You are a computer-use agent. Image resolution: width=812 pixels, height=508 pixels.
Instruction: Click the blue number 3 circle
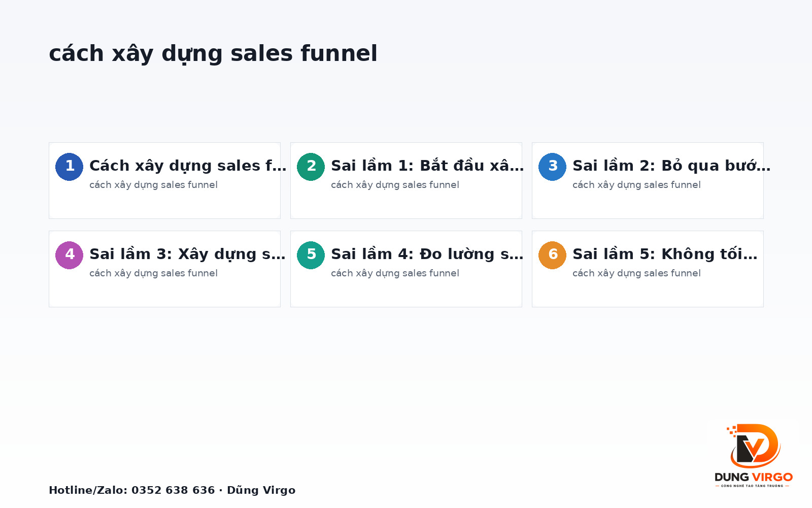point(553,167)
